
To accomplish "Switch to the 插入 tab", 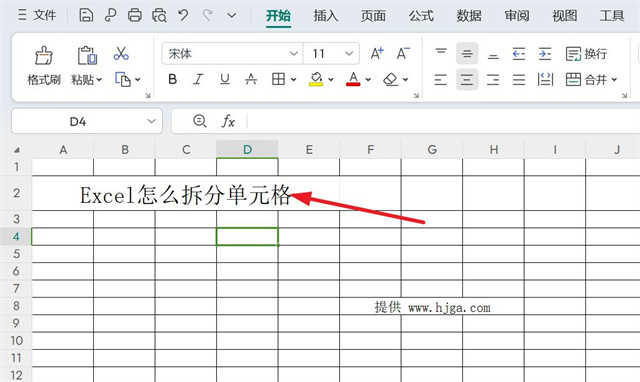I will (x=326, y=16).
